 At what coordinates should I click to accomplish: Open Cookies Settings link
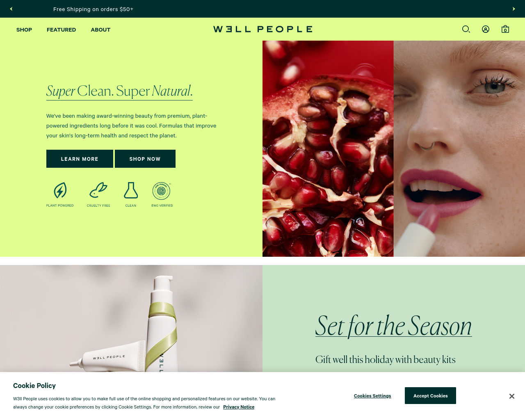tap(372, 396)
